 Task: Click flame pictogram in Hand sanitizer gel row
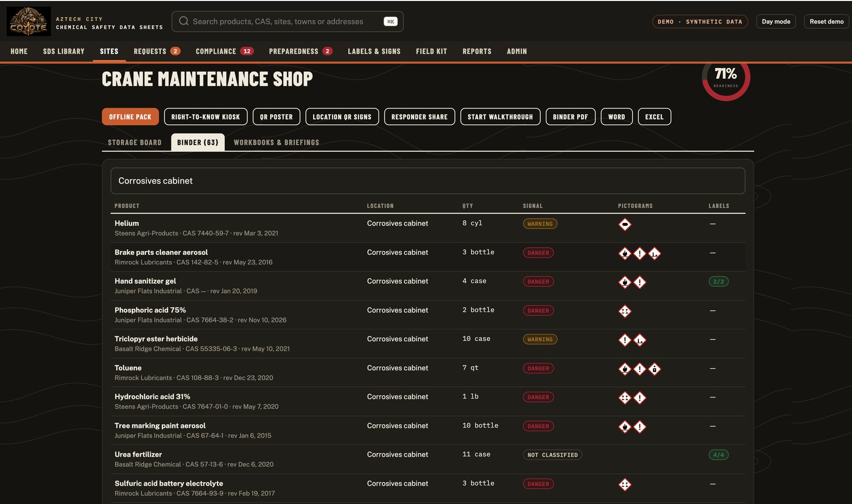pos(625,282)
